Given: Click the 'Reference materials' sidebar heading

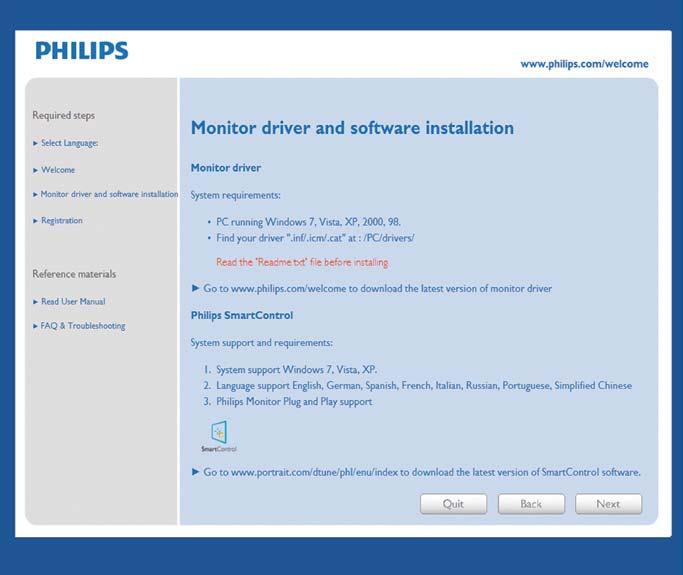Looking at the screenshot, I should tap(74, 274).
